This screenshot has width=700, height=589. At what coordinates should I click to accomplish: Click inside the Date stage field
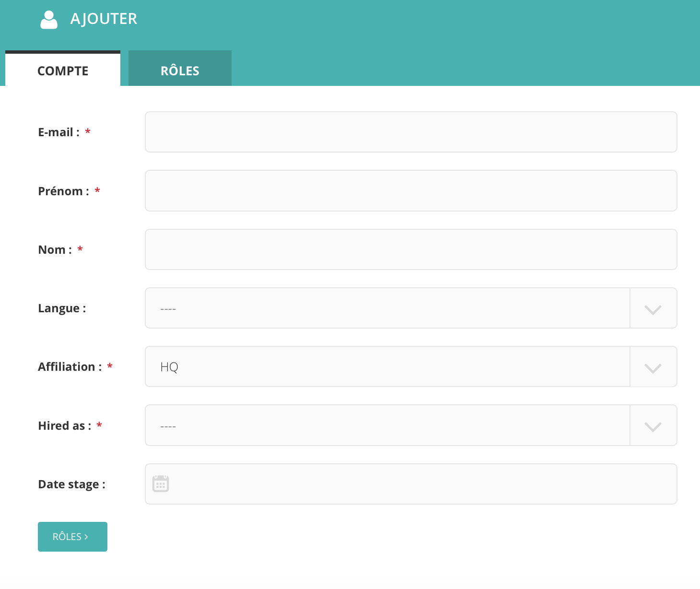click(422, 484)
